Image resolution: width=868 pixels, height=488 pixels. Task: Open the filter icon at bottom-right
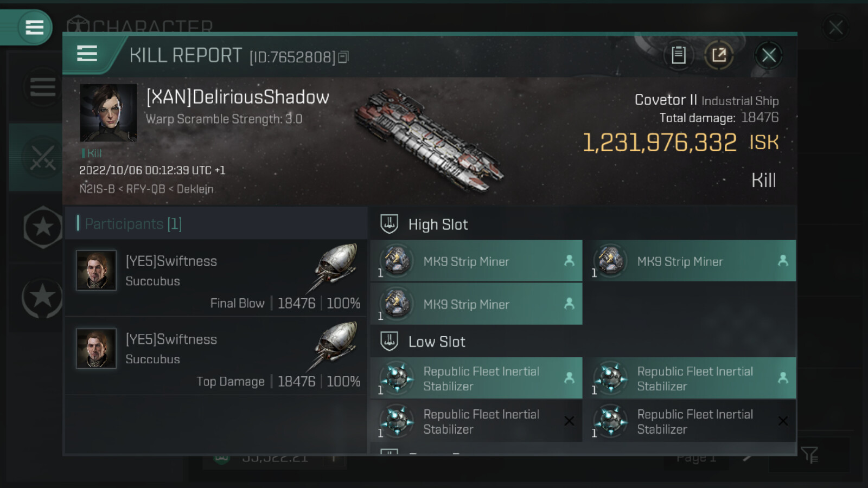click(x=809, y=455)
